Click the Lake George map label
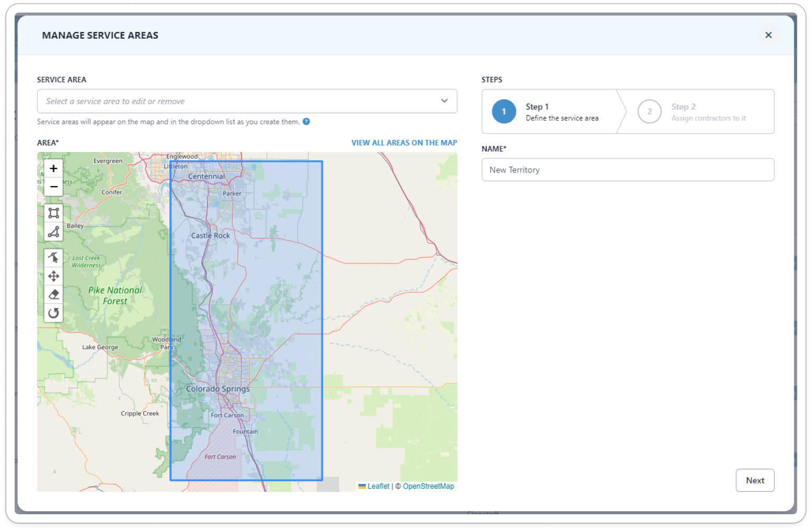This screenshot has height=531, width=812. pyautogui.click(x=100, y=347)
